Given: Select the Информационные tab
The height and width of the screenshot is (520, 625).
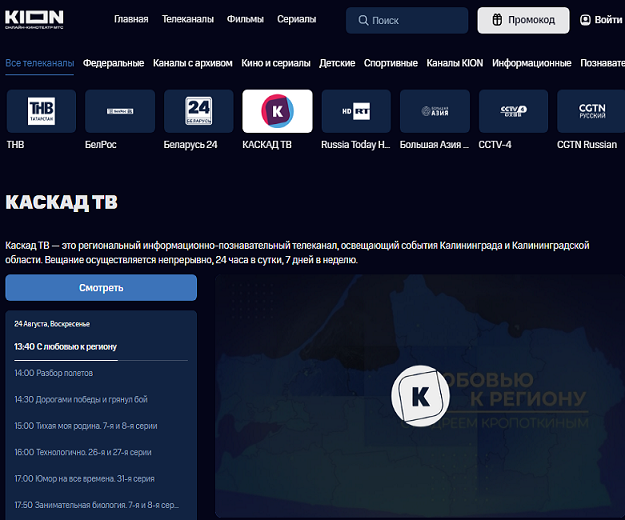Looking at the screenshot, I should (x=532, y=63).
